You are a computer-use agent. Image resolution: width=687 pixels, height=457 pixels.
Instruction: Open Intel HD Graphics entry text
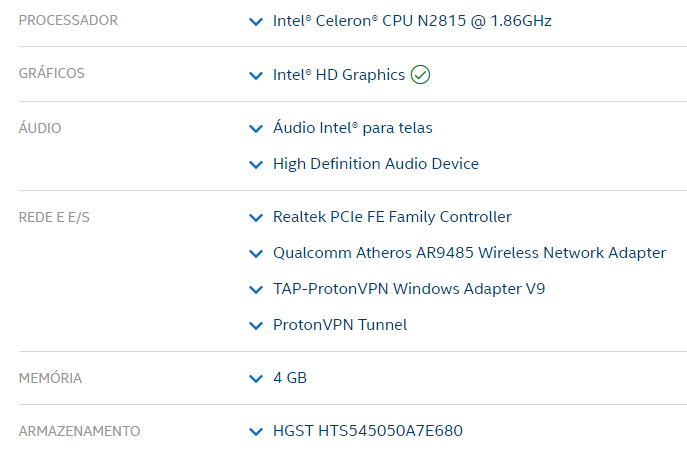pos(339,75)
